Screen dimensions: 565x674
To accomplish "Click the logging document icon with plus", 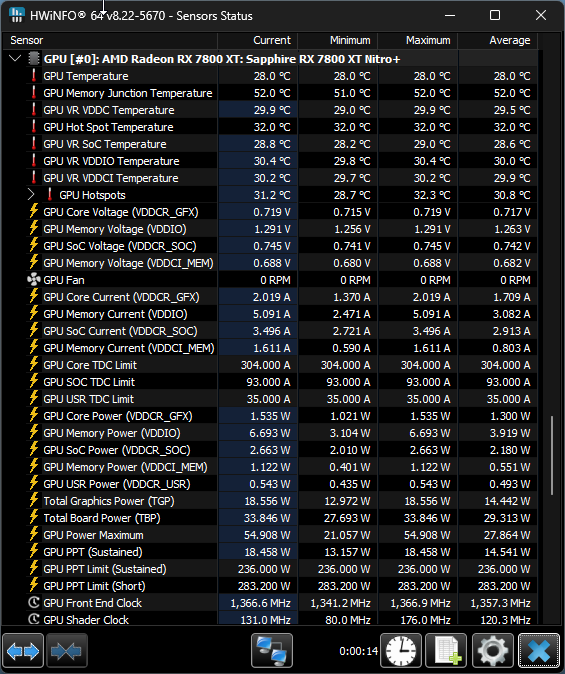I will tap(446, 651).
